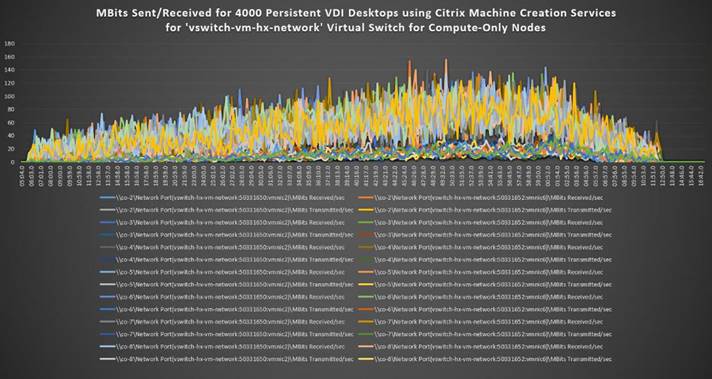Viewport: 712px width, 379px height.
Task: Select legend entry co-8 vmnic2 MBits Transmitted/sec
Action: [x=226, y=359]
